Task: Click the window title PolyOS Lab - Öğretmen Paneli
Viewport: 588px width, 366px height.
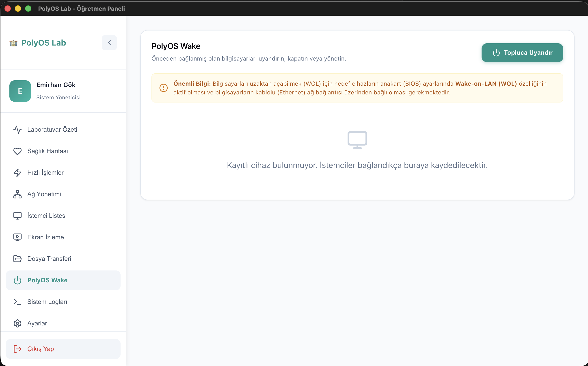Action: point(82,9)
